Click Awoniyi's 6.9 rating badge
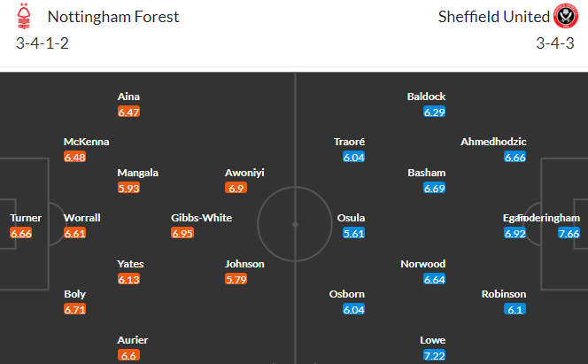Image resolution: width=588 pixels, height=364 pixels. 236,188
